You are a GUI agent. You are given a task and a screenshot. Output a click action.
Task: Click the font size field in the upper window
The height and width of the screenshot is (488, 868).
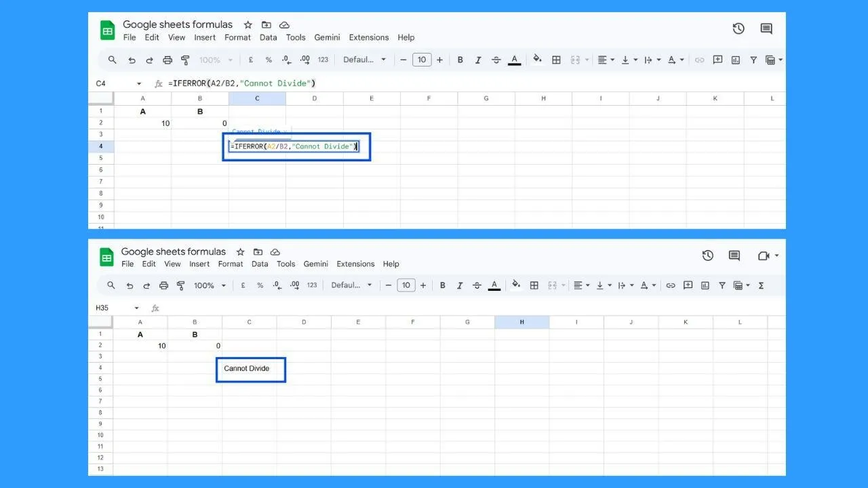coord(422,60)
